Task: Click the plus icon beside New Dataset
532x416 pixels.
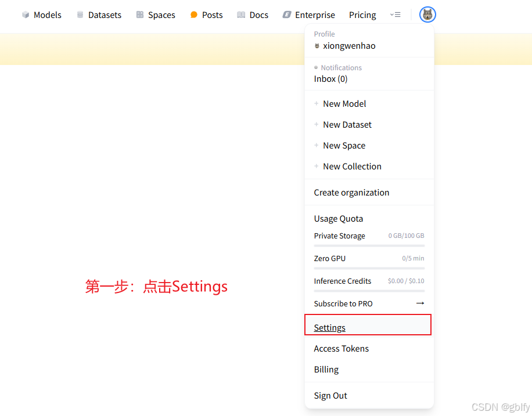Action: [316, 124]
